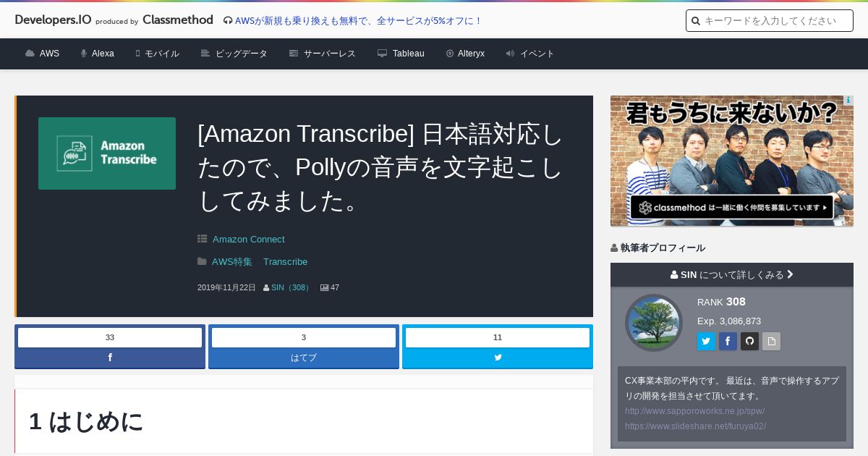Open the Developers.IO logo homepage
The image size is (868, 456).
pyautogui.click(x=53, y=20)
